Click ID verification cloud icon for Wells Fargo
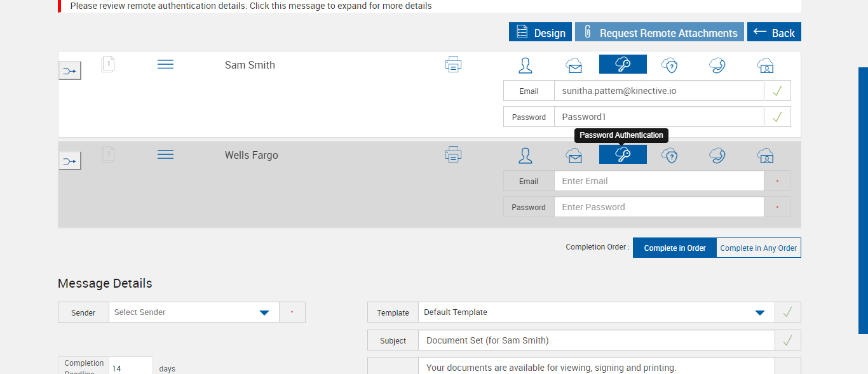868x374 pixels. click(765, 155)
